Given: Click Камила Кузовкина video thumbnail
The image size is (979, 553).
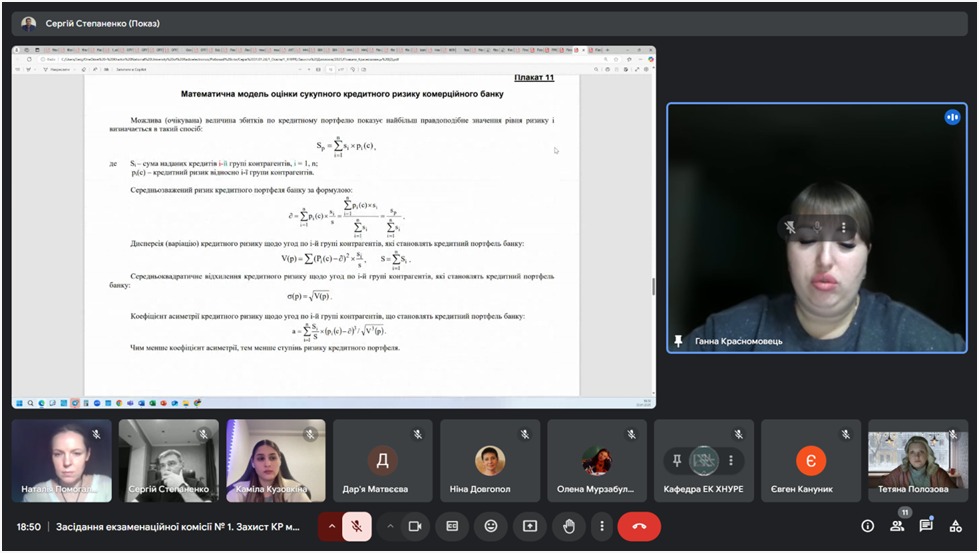Looking at the screenshot, I should tap(275, 460).
